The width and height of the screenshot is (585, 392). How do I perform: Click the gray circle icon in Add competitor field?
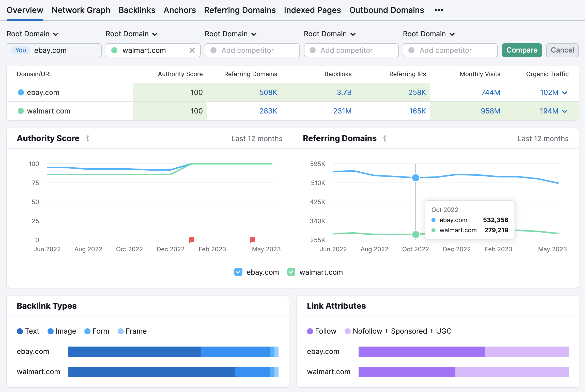213,50
